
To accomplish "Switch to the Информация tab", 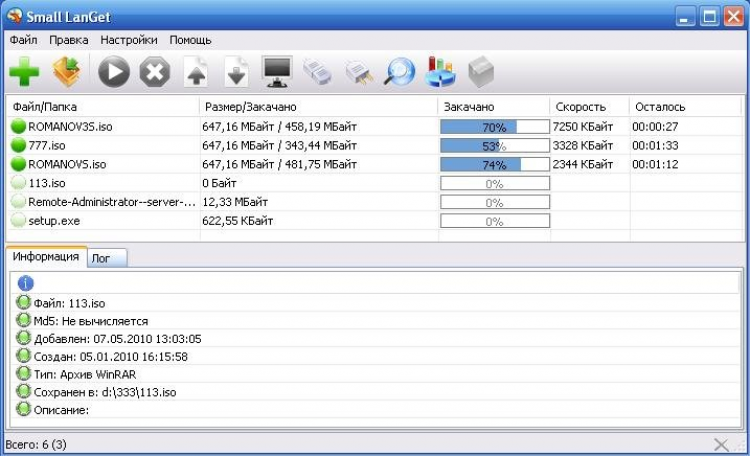I will pyautogui.click(x=46, y=256).
